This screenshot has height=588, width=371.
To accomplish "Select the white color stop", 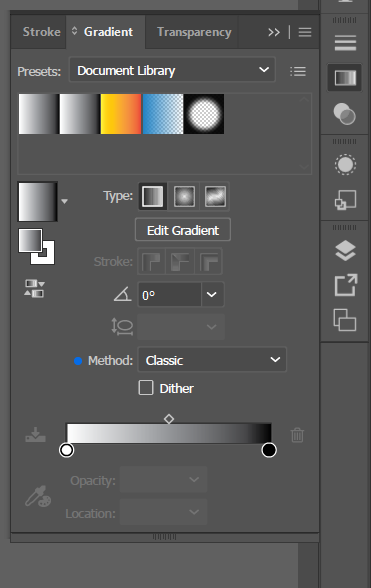I will [67, 450].
